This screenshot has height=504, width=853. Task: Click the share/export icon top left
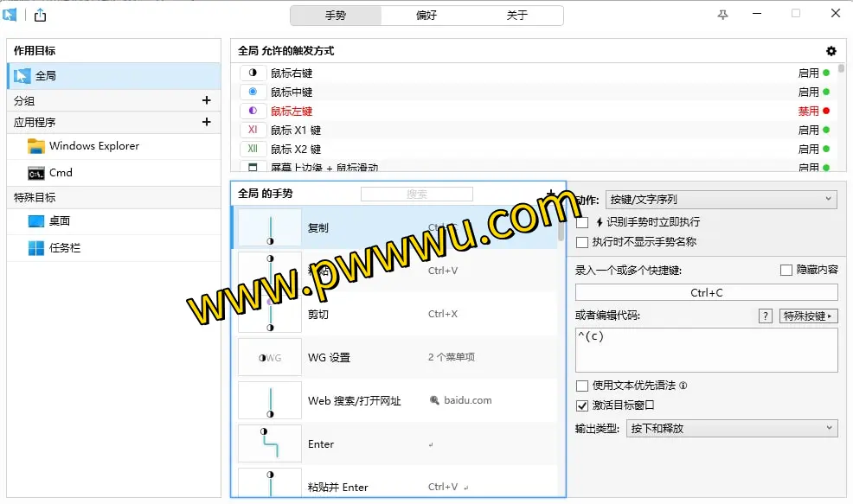tap(38, 14)
